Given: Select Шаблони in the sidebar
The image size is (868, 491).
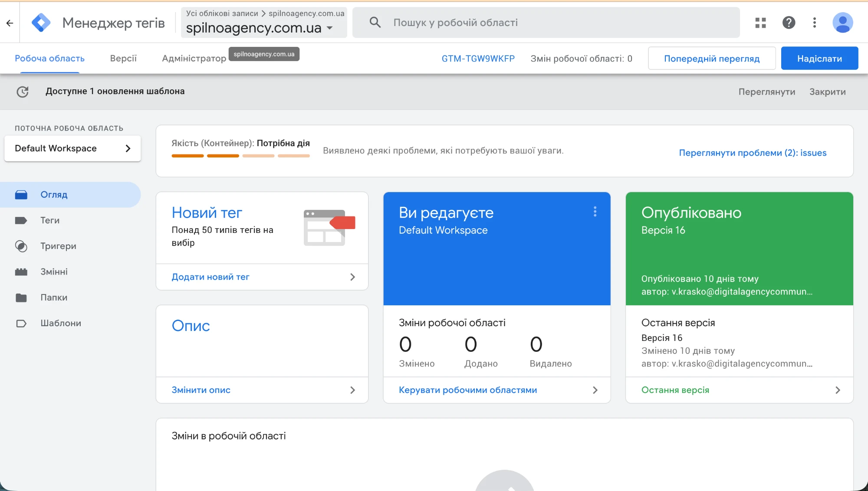Looking at the screenshot, I should [70, 323].
